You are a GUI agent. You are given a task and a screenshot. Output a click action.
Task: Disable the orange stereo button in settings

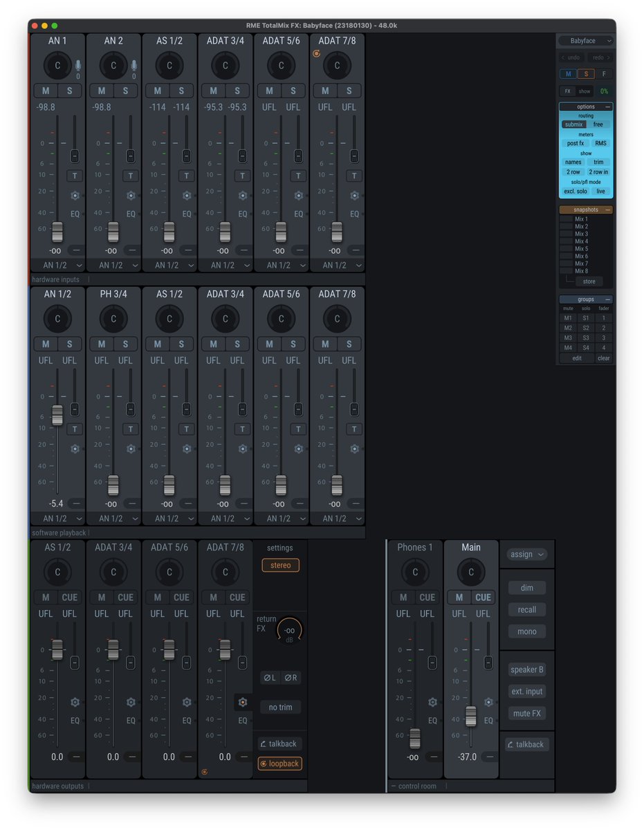(x=280, y=565)
